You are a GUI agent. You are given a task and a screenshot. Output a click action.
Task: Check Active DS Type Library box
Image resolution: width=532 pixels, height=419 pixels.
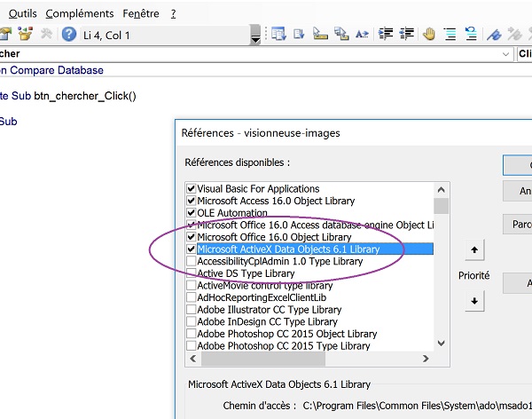click(191, 273)
